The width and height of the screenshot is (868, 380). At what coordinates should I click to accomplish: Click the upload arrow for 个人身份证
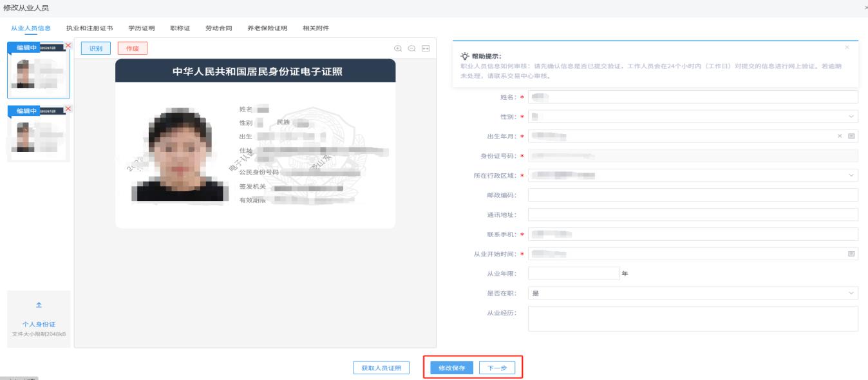coord(39,304)
